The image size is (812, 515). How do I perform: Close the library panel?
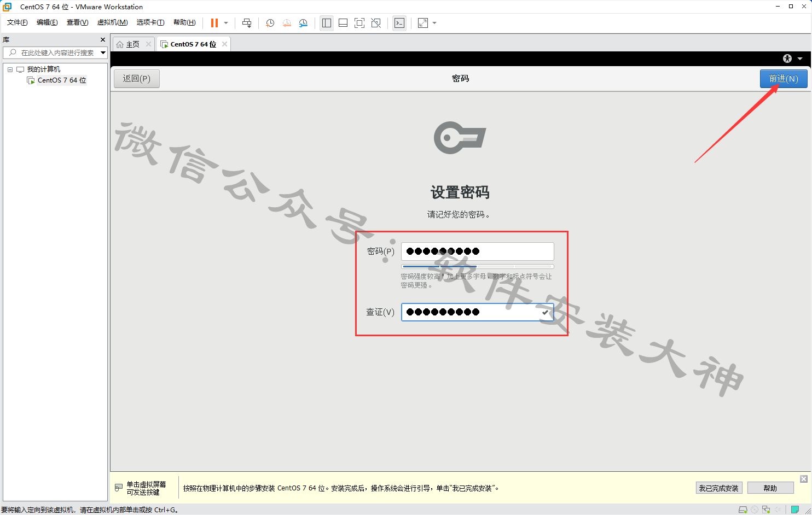(103, 39)
